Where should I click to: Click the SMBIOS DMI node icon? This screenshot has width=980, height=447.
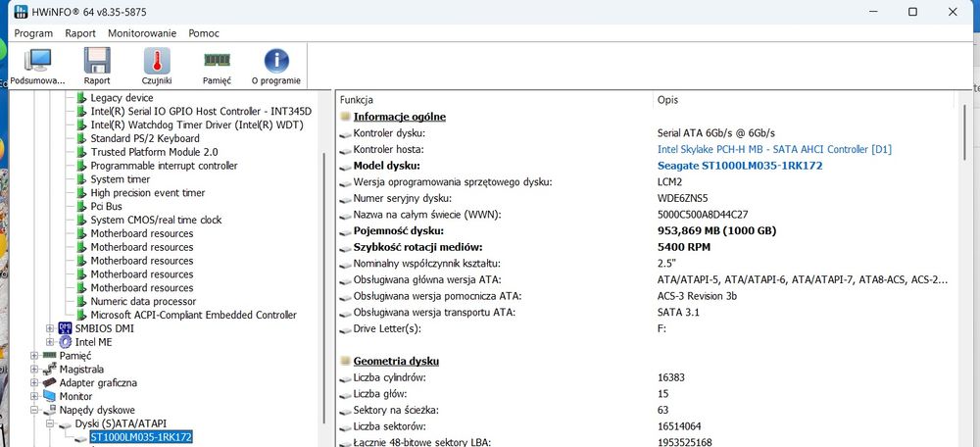(65, 328)
